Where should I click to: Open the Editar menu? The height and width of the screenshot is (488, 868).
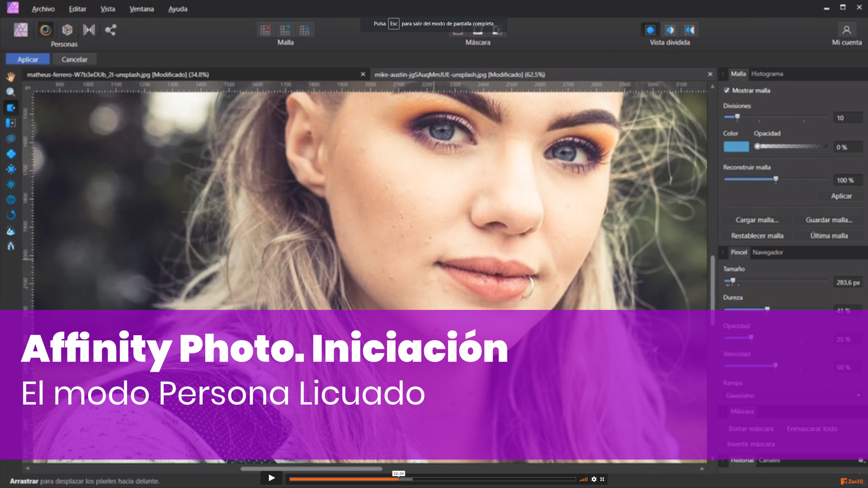pyautogui.click(x=77, y=9)
